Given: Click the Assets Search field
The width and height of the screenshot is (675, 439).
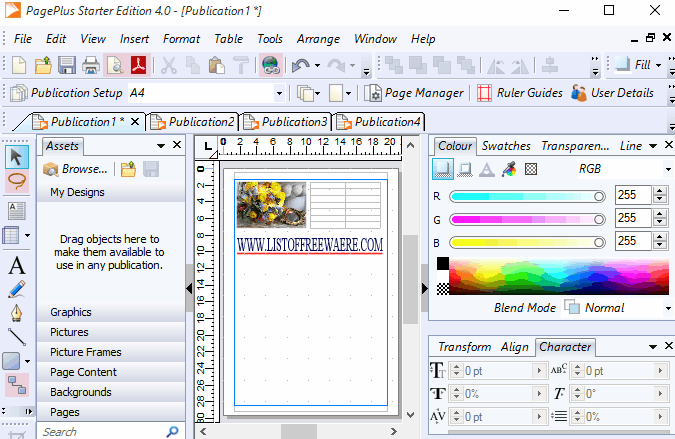Looking at the screenshot, I should 103,432.
